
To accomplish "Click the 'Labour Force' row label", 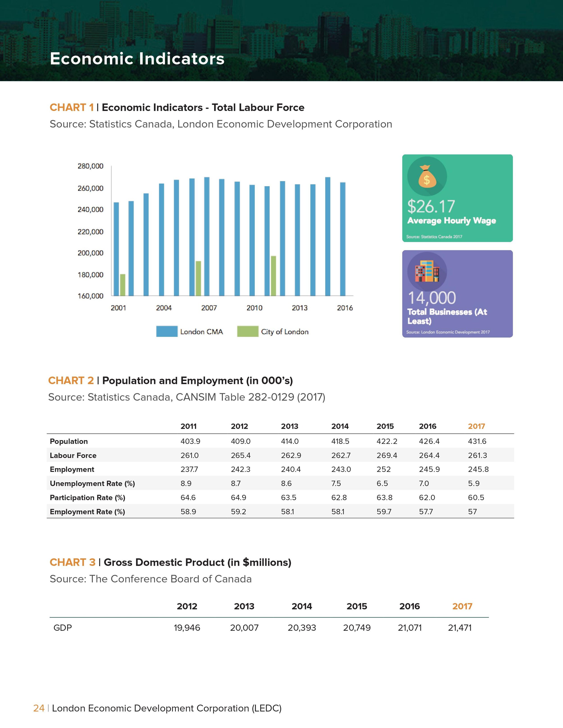I will point(73,455).
